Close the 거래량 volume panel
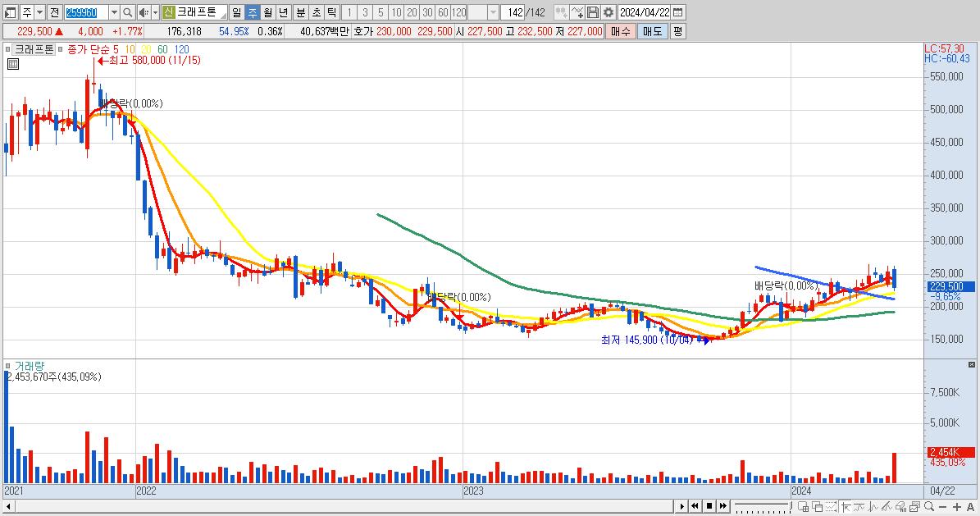The width and height of the screenshot is (980, 516). point(971,364)
